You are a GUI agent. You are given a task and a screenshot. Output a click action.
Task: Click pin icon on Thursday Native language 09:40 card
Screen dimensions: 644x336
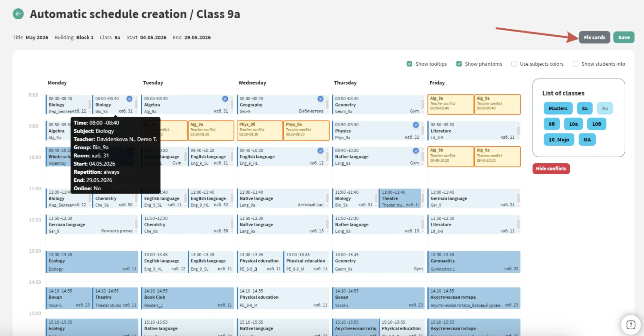pos(416,150)
